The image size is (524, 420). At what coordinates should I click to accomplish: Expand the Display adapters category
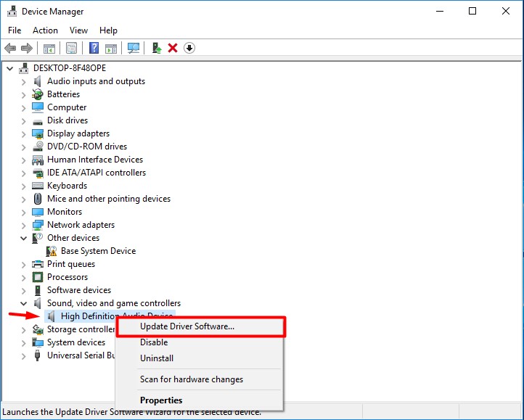(23, 134)
